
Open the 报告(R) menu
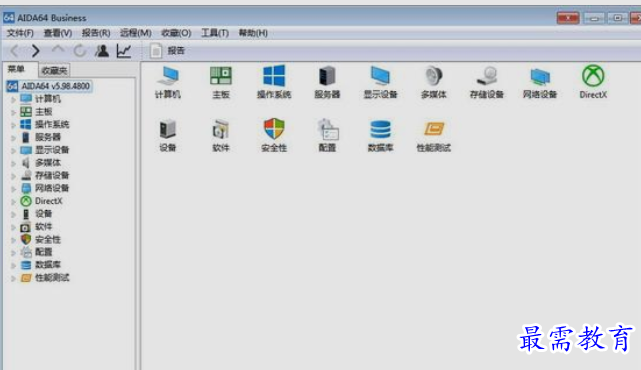(x=96, y=33)
